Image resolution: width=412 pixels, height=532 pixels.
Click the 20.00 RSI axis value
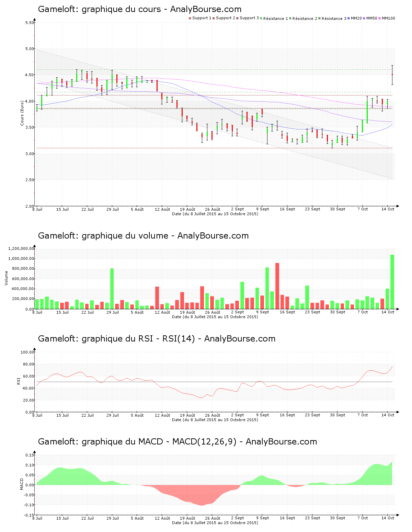point(28,400)
